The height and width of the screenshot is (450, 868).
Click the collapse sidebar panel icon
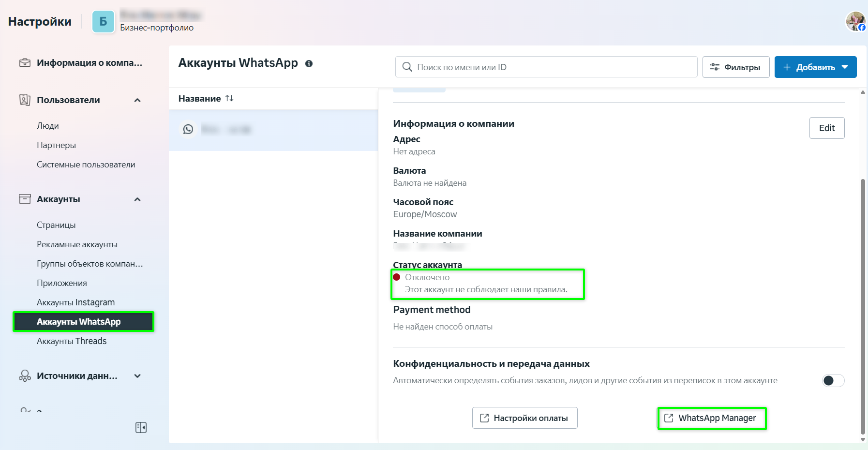pos(141,427)
